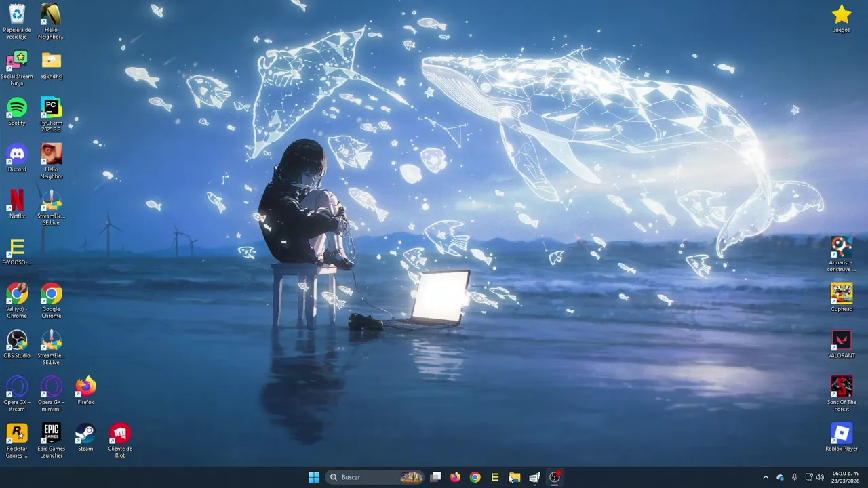
Task: Open StreamElements SE.Live icon beside OBS Studio
Action: pyautogui.click(x=51, y=347)
